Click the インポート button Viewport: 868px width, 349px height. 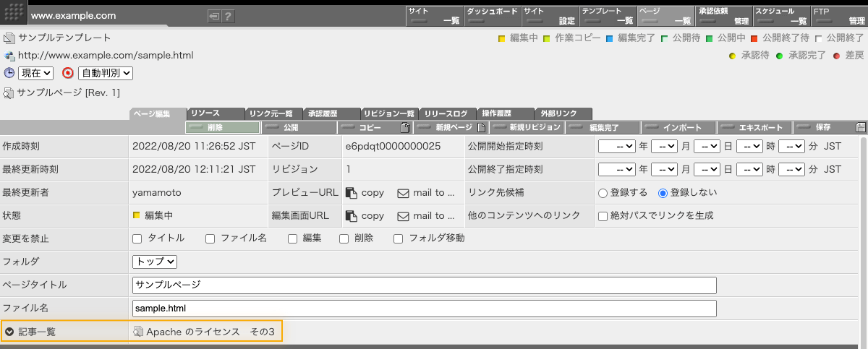(x=679, y=127)
